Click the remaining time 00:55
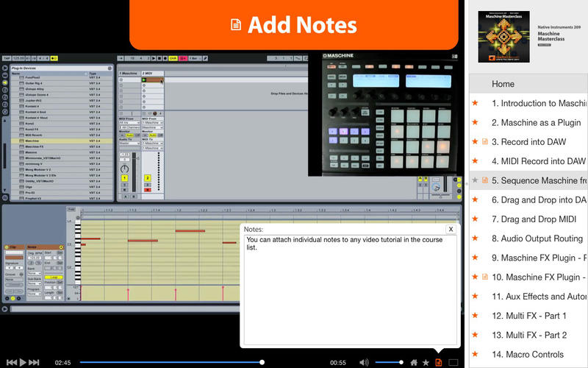 338,363
